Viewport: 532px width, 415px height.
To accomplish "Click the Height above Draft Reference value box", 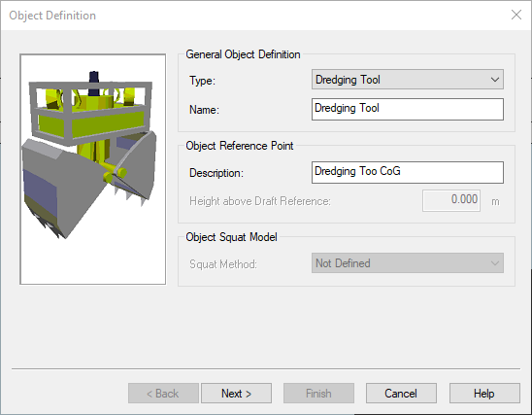I will pyautogui.click(x=451, y=200).
